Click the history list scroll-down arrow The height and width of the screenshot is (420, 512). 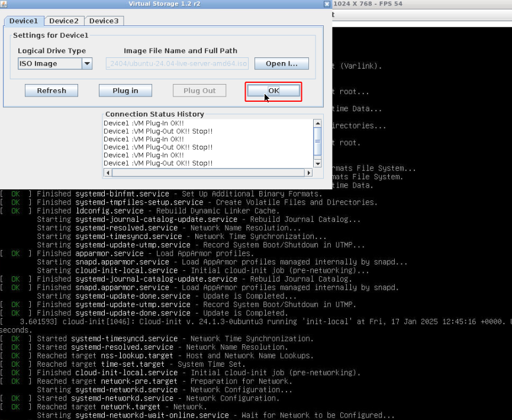[x=317, y=163]
